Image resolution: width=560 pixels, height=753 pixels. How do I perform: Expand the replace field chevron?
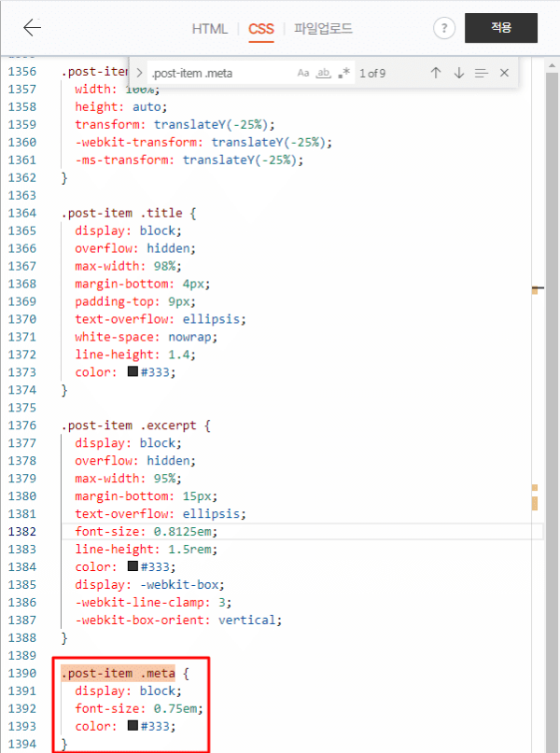(x=139, y=73)
